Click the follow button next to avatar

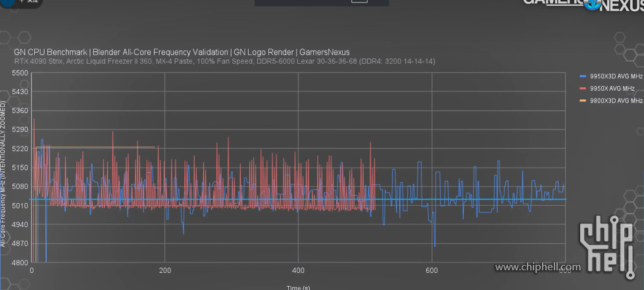pos(29,2)
